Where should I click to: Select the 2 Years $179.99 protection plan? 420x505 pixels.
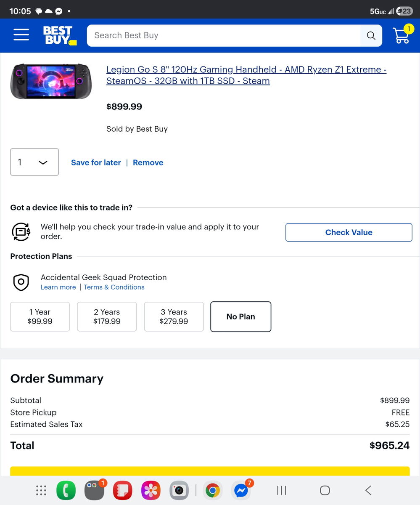(x=107, y=316)
